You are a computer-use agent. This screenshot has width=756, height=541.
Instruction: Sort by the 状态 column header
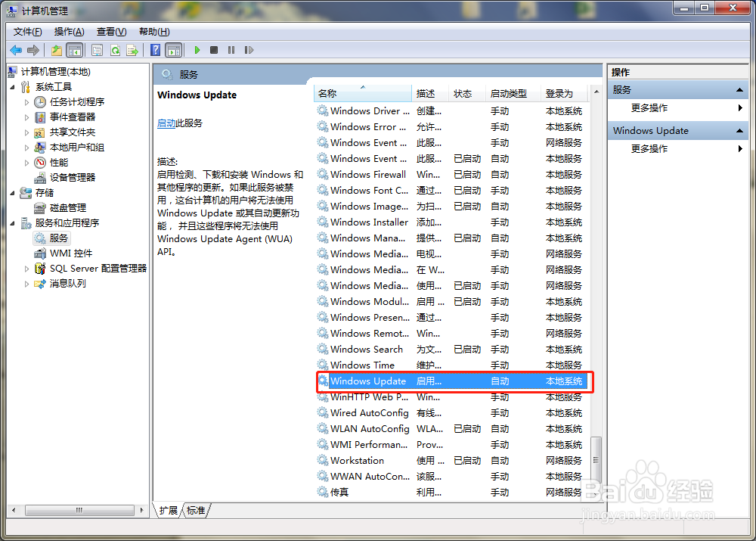466,94
